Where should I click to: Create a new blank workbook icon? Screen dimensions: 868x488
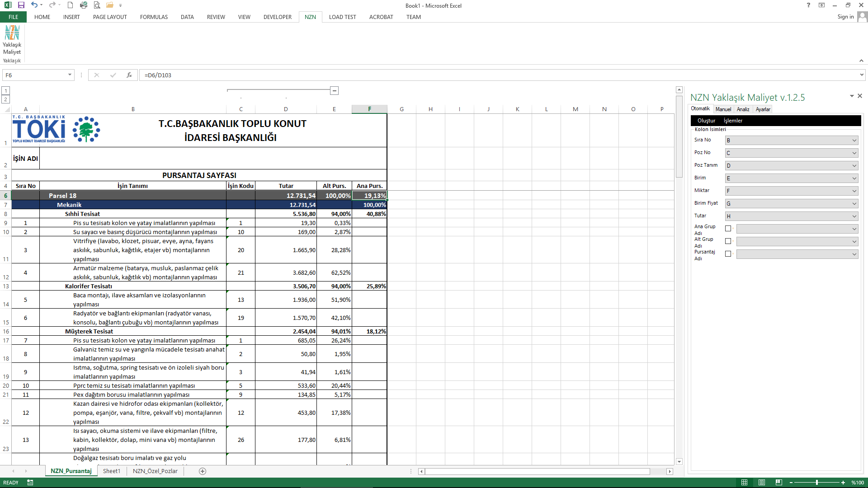click(x=70, y=5)
